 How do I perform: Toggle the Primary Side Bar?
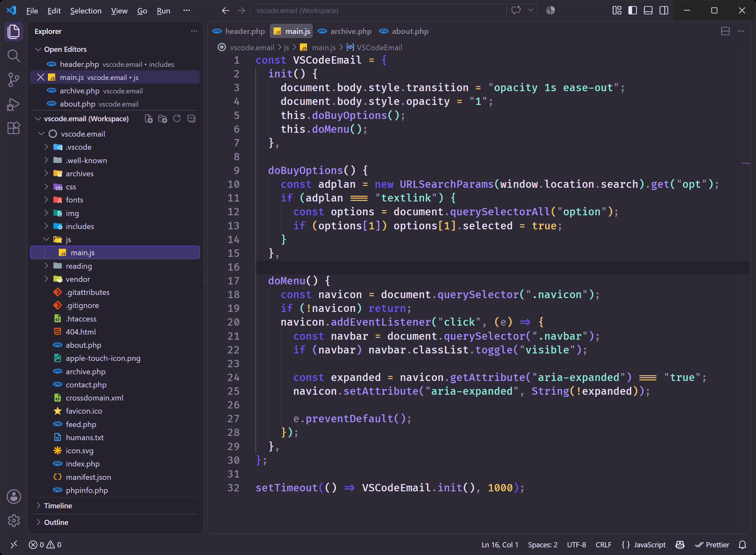pos(633,11)
